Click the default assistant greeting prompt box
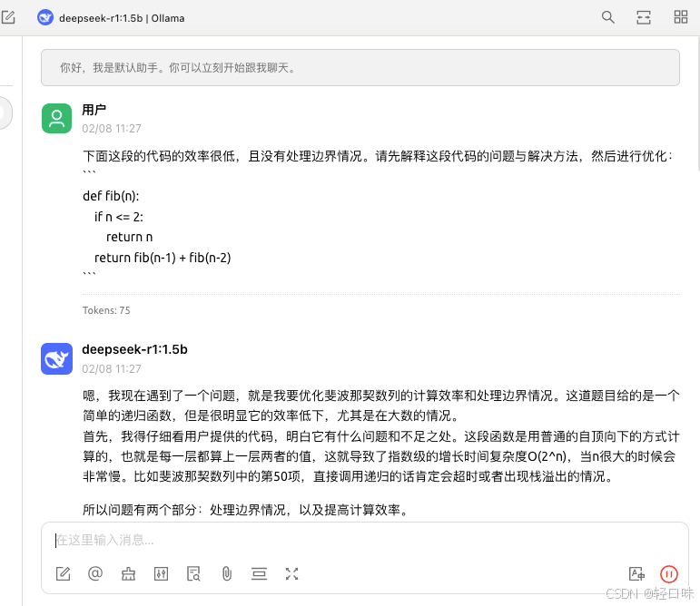The width and height of the screenshot is (700, 606). [360, 68]
